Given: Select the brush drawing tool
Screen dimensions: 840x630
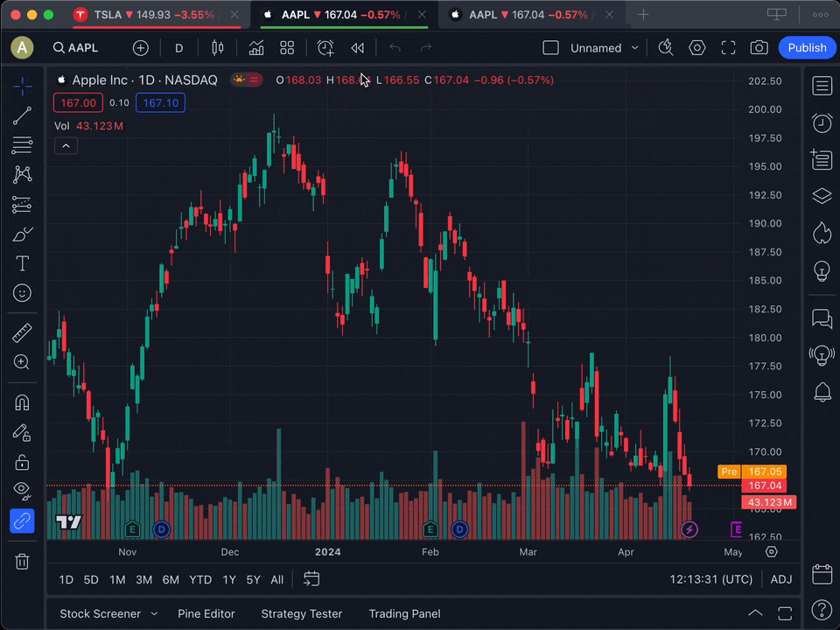Looking at the screenshot, I should click(x=22, y=234).
